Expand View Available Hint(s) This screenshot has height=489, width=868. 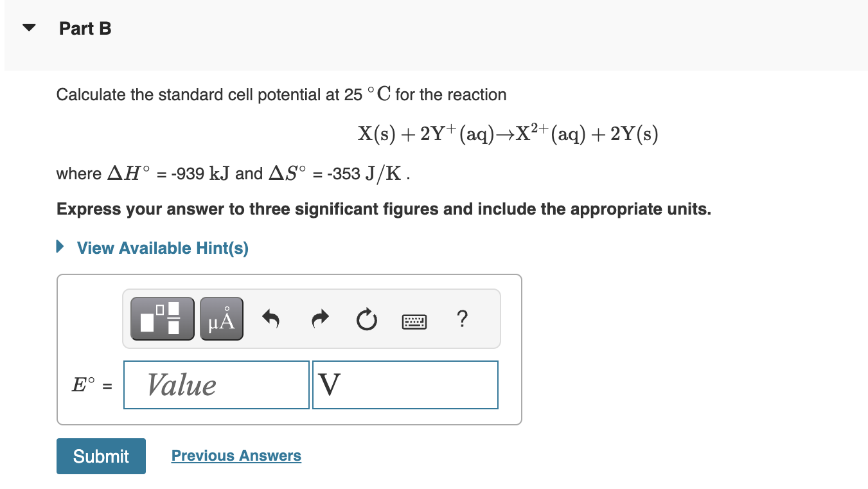(162, 248)
